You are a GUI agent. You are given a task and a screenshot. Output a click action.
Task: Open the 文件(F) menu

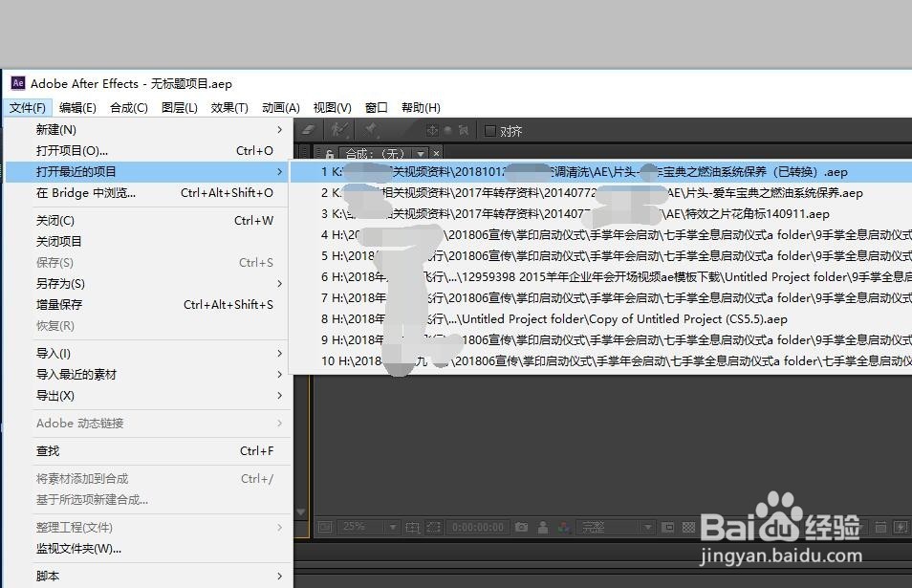pos(28,108)
